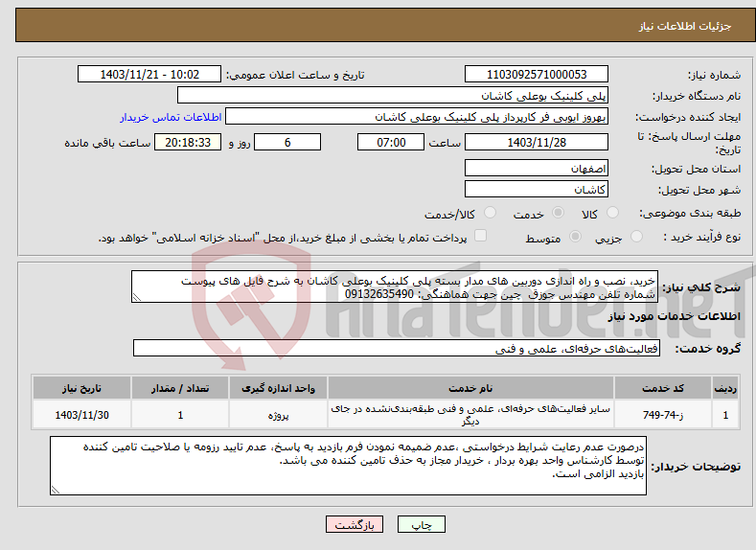This screenshot has height=550, width=756.
Task: Click the تعداد / مقدار column header
Action: [x=180, y=388]
